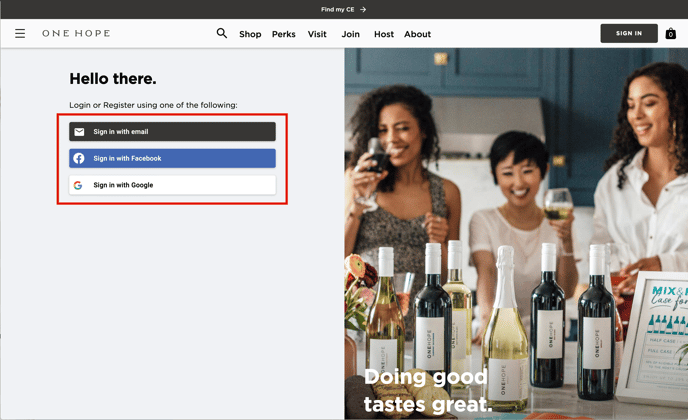Open the shopping bag cart icon
The height and width of the screenshot is (420, 688).
(670, 33)
